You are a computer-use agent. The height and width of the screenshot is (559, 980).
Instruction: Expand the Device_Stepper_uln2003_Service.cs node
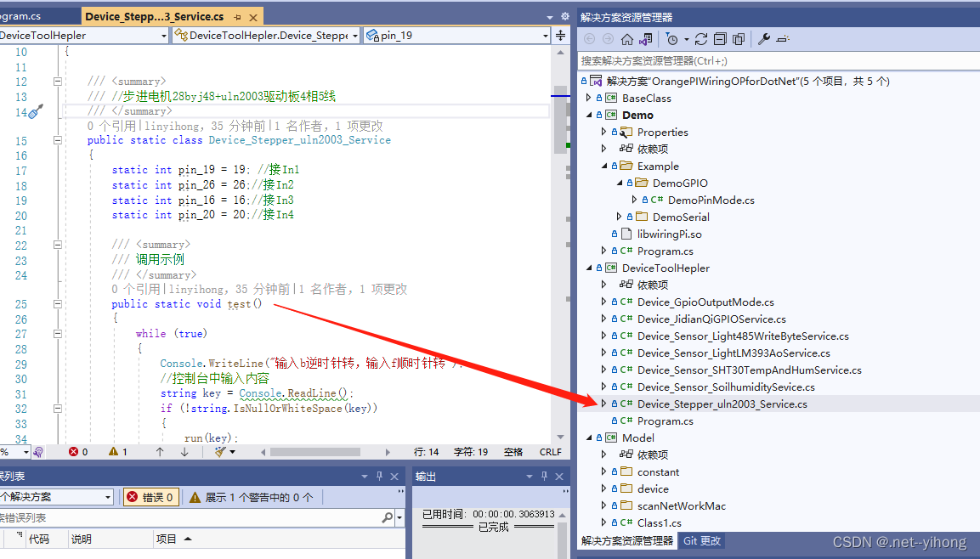click(x=603, y=404)
